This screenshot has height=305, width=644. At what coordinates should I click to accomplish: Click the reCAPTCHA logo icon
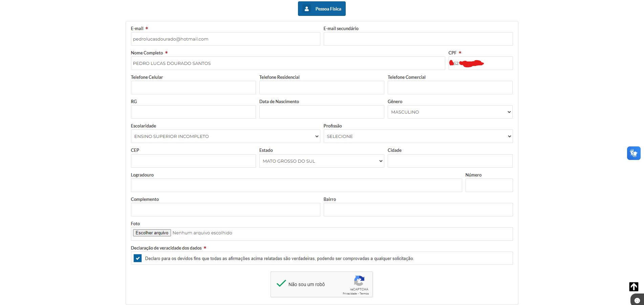(359, 281)
